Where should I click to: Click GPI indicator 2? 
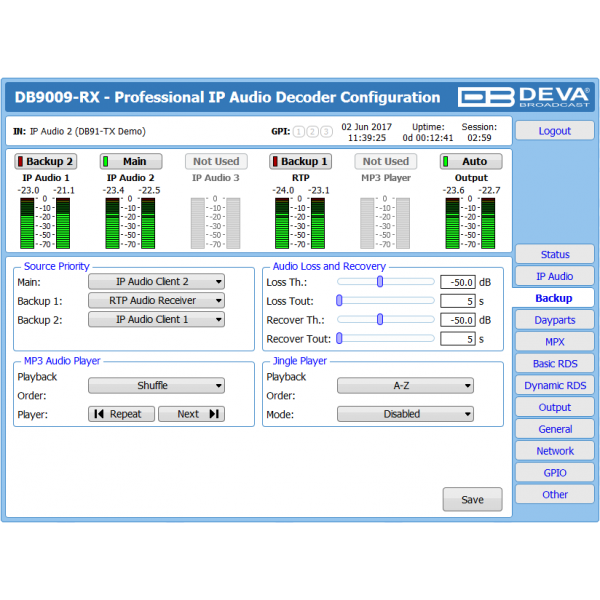(x=313, y=132)
